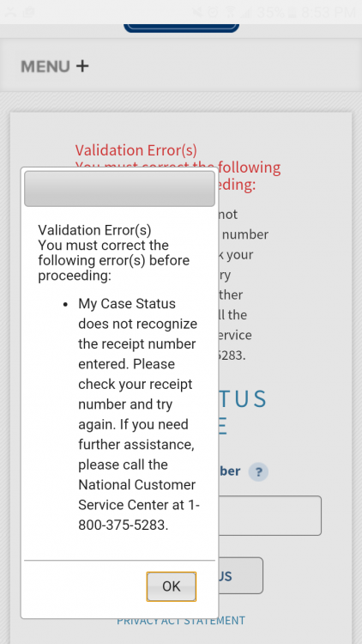
Task: Tap the signal strength icon in status bar
Action: tap(246, 12)
